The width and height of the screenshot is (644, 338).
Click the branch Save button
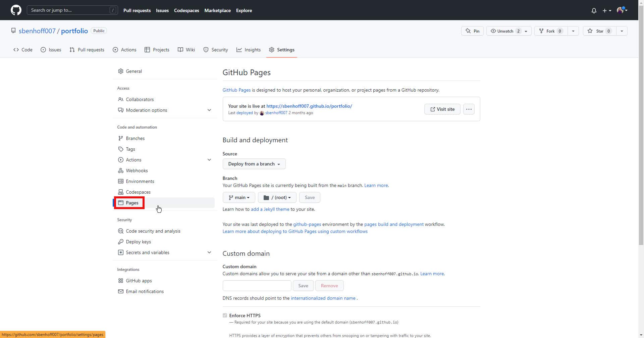[x=310, y=197]
